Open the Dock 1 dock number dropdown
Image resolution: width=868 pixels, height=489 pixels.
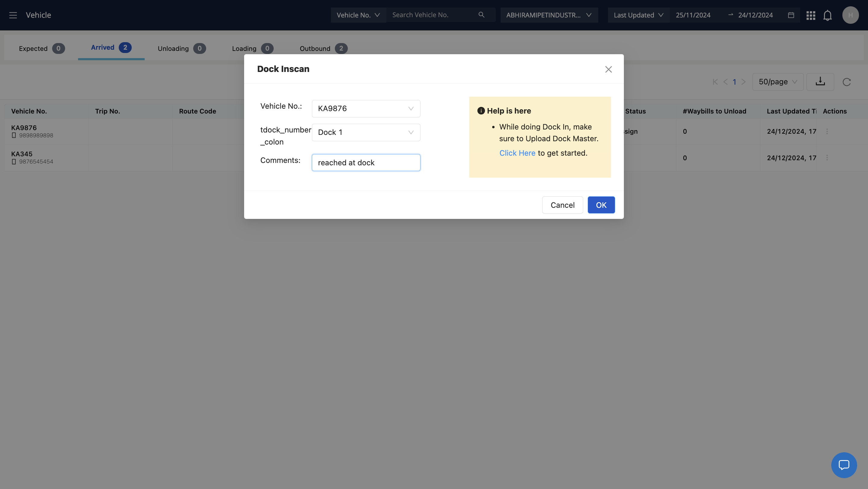[366, 132]
